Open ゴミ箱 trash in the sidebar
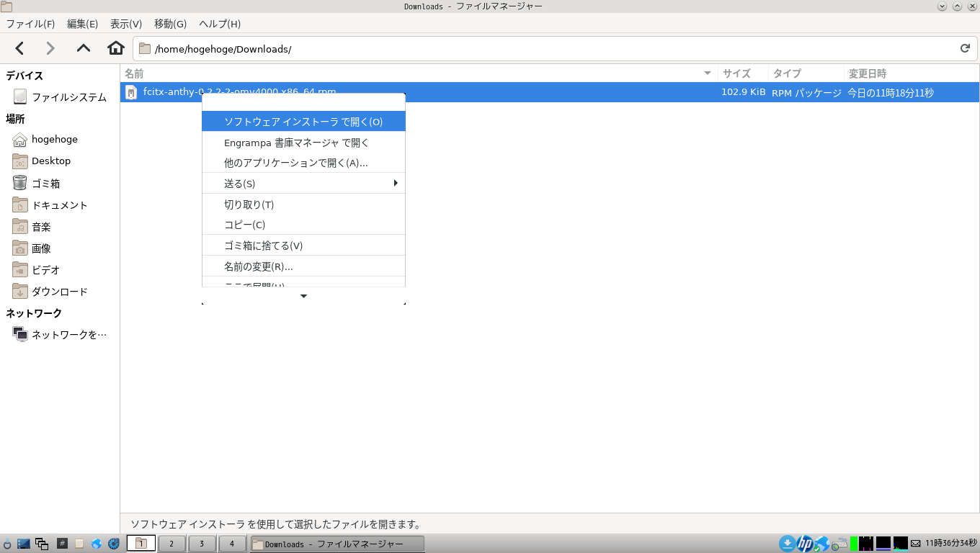Screen dimensions: 980x553 [36, 184]
